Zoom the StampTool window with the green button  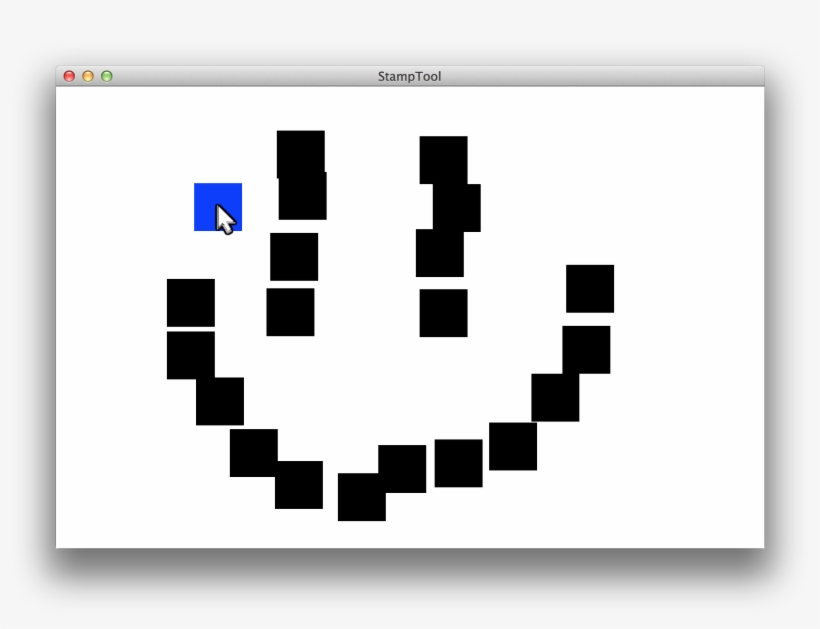(107, 76)
